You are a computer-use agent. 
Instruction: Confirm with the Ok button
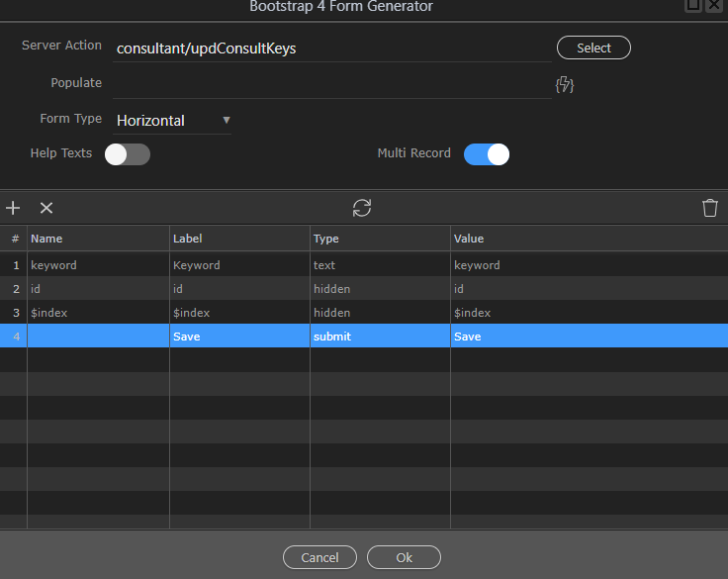pos(404,557)
